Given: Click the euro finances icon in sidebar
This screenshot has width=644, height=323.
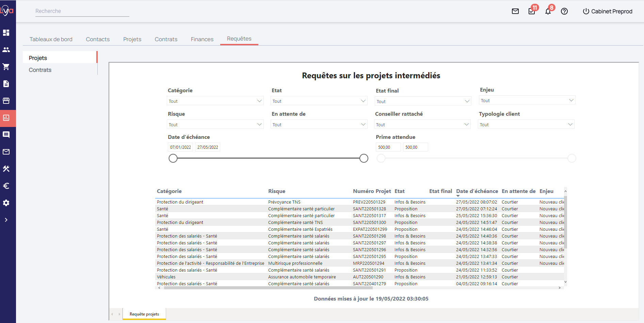Looking at the screenshot, I should tap(6, 186).
